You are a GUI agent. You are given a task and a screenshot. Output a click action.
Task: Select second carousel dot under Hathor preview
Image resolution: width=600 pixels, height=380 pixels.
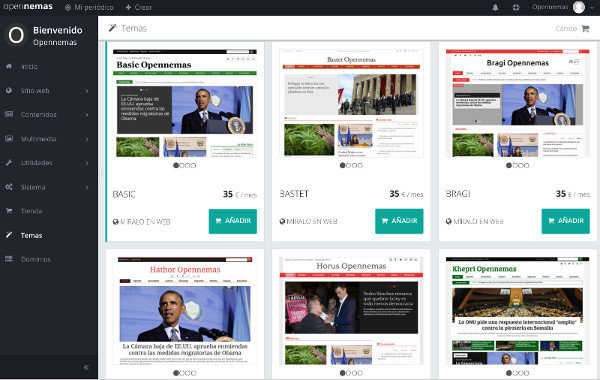[x=182, y=373]
